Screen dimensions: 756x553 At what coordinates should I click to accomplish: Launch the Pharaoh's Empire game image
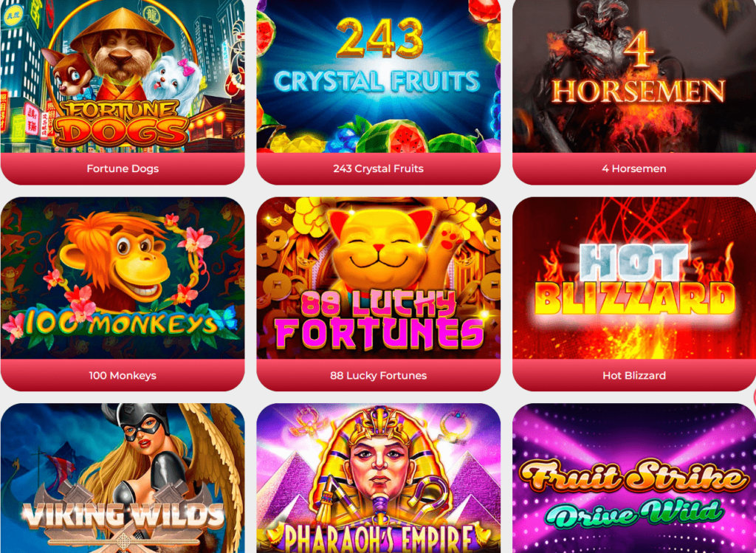[x=379, y=478]
